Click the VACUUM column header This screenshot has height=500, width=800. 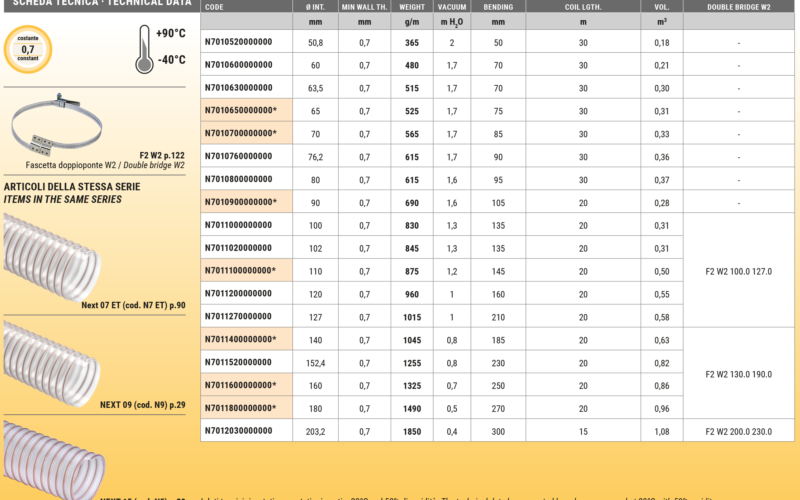(452, 6)
